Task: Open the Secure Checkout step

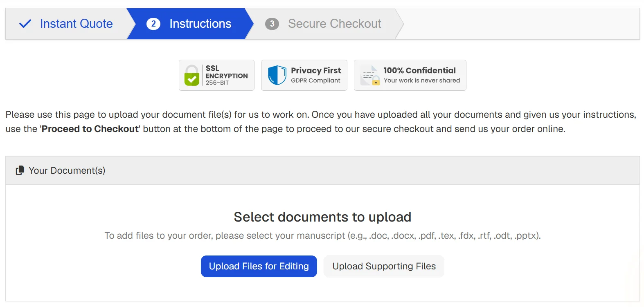Action: pyautogui.click(x=334, y=24)
